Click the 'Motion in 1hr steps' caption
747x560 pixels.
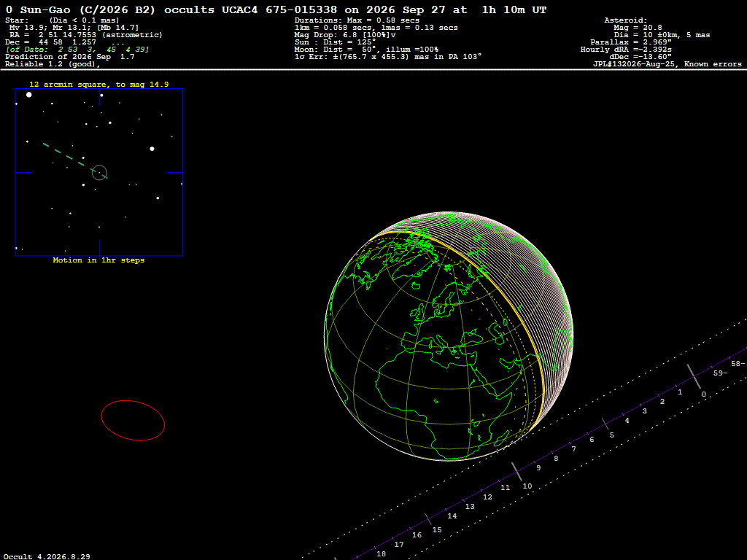pos(98,260)
